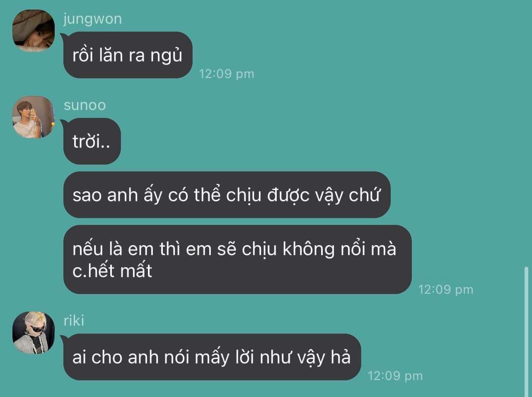Click the word 'hả' in riki's bubble
This screenshot has width=532, height=397.
[x=341, y=357]
